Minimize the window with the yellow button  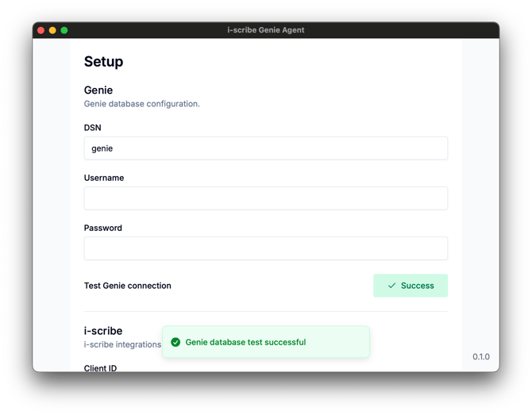click(52, 30)
